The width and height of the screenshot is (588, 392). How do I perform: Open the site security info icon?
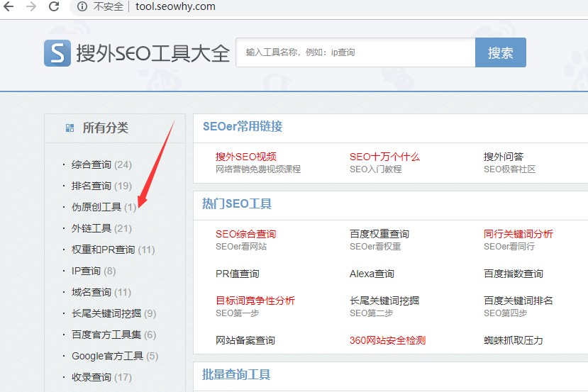click(x=82, y=6)
